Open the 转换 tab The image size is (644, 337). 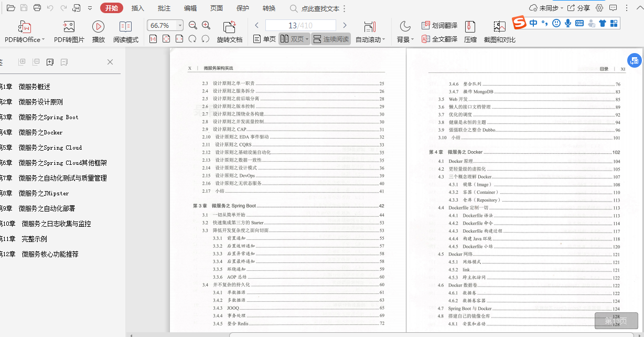(269, 8)
